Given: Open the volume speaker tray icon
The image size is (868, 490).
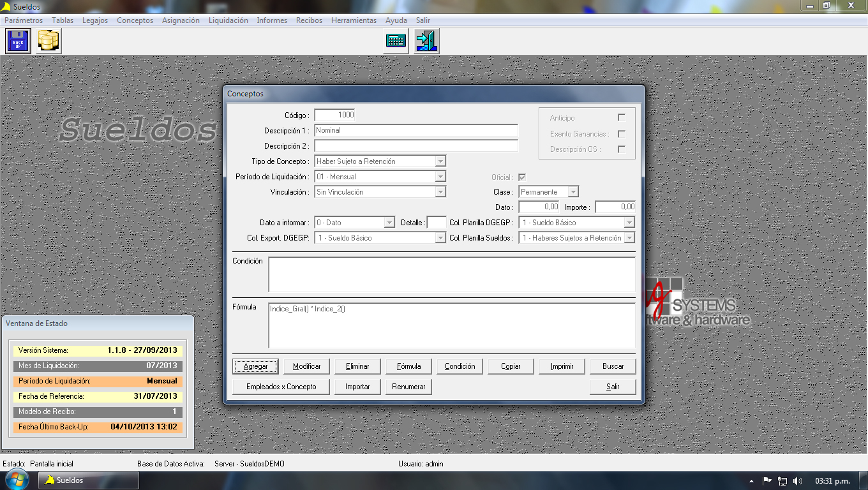Looking at the screenshot, I should pos(798,480).
